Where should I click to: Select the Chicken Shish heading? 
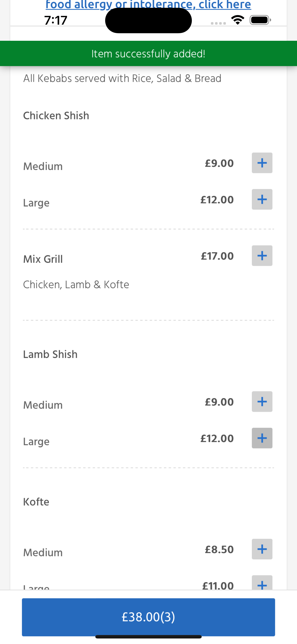click(56, 116)
